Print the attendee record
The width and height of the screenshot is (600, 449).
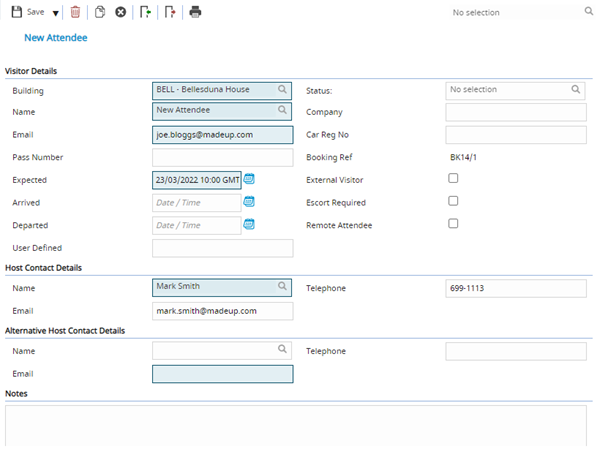coord(196,12)
